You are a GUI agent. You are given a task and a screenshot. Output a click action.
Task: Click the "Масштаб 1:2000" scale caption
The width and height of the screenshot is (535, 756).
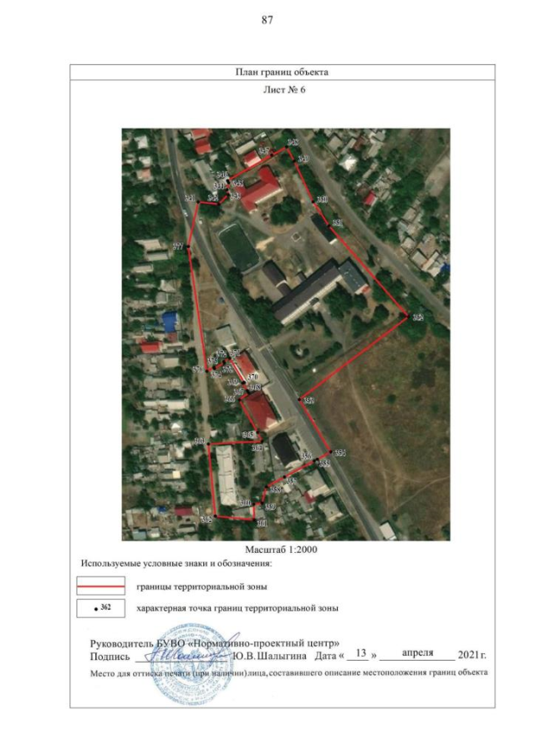point(281,550)
